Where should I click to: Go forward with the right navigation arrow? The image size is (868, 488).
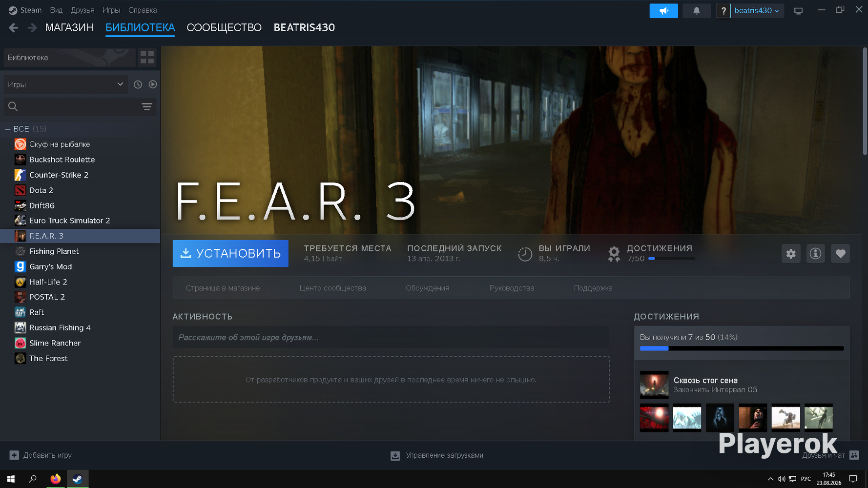pyautogui.click(x=32, y=28)
